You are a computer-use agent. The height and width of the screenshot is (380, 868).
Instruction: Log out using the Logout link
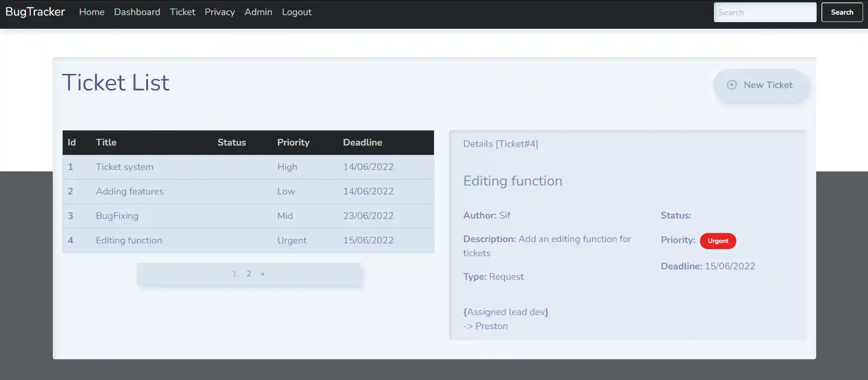click(x=296, y=12)
